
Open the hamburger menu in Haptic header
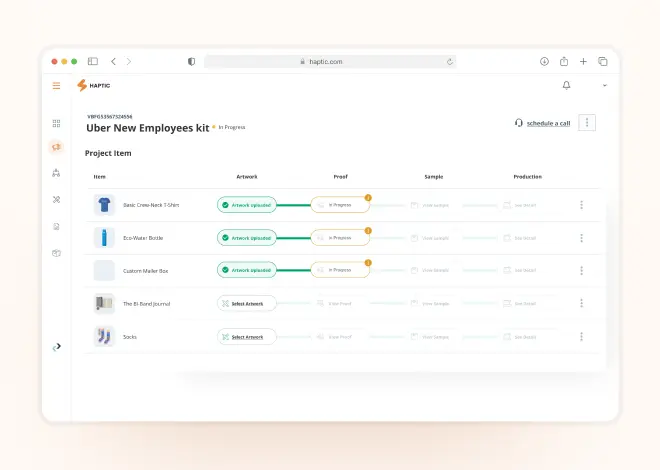point(56,86)
